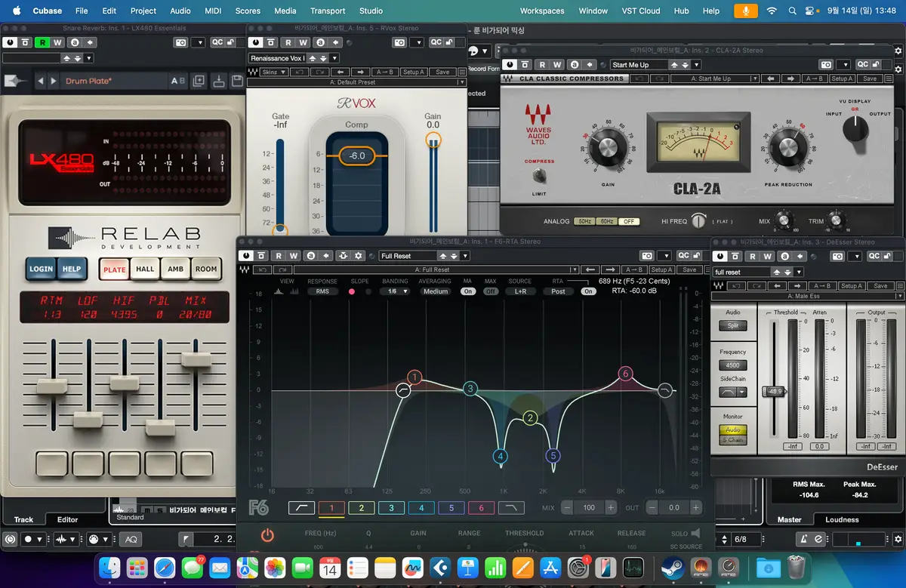
Task: Toggle the MAX Off switch in F6
Action: (491, 291)
